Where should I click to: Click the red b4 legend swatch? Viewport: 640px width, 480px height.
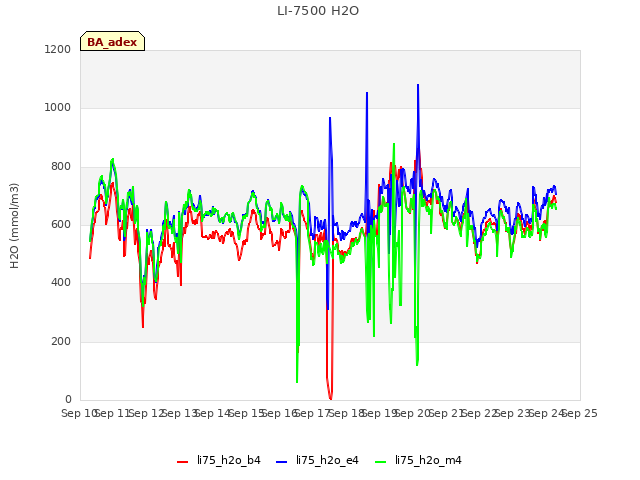[x=182, y=462]
